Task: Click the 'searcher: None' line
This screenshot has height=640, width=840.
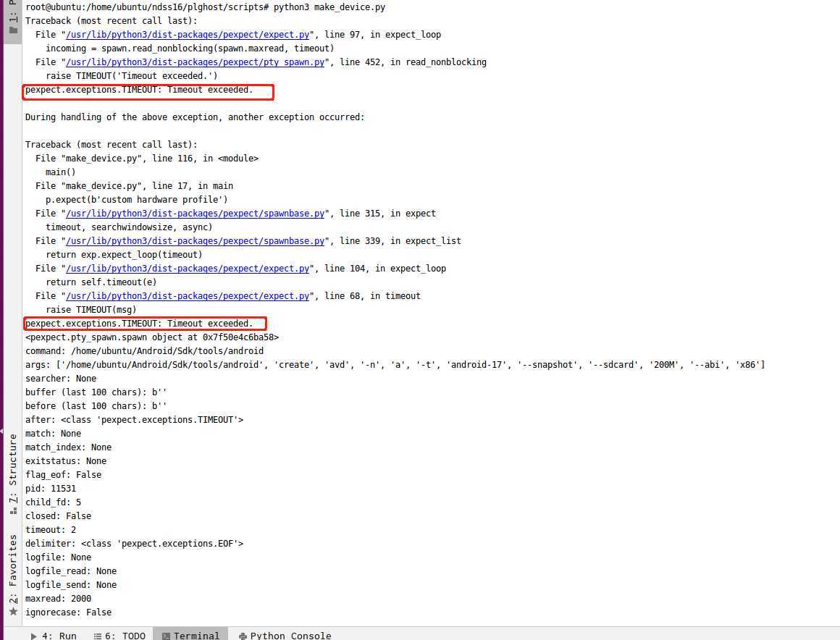Action: click(x=61, y=379)
